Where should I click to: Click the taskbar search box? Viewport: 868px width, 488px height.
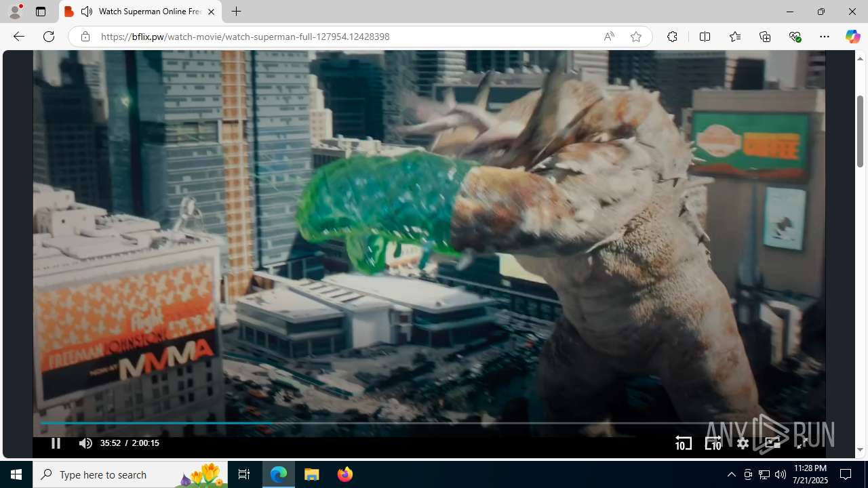coord(130,474)
